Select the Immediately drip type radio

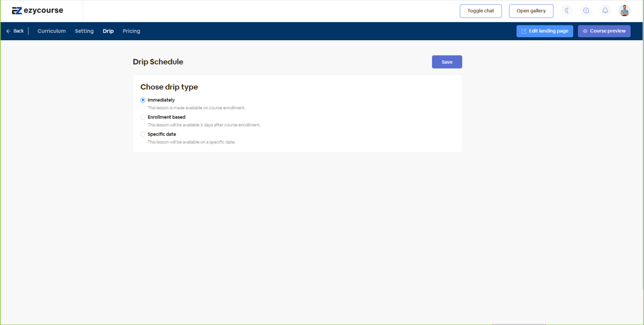143,100
